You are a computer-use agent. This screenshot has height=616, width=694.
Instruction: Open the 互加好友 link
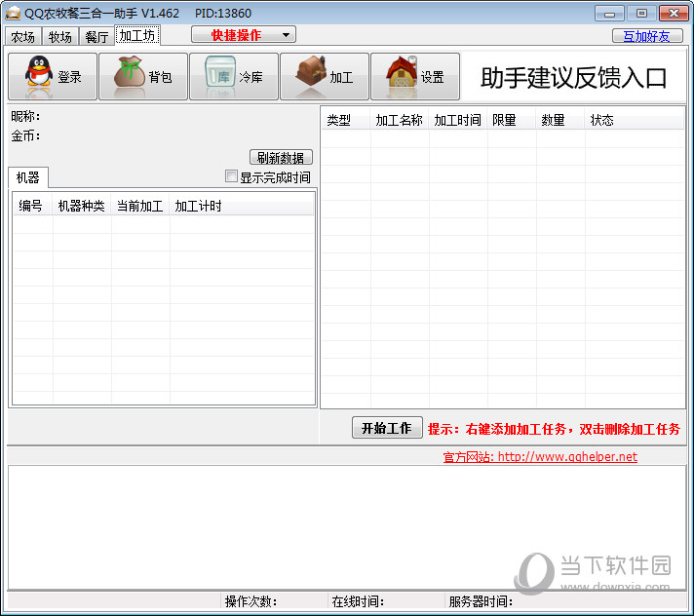(647, 36)
